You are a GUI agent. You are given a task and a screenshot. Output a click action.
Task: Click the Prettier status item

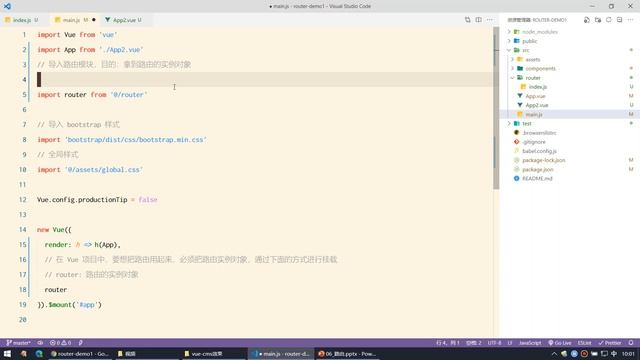(x=609, y=343)
